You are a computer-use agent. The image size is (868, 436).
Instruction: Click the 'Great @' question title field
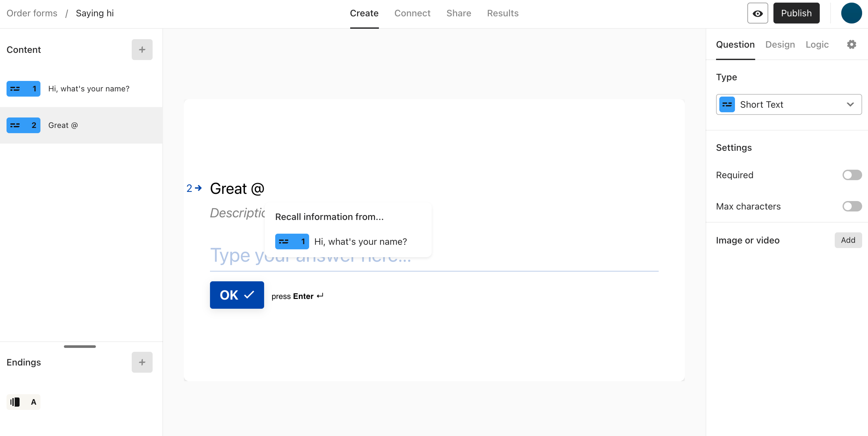(x=237, y=188)
